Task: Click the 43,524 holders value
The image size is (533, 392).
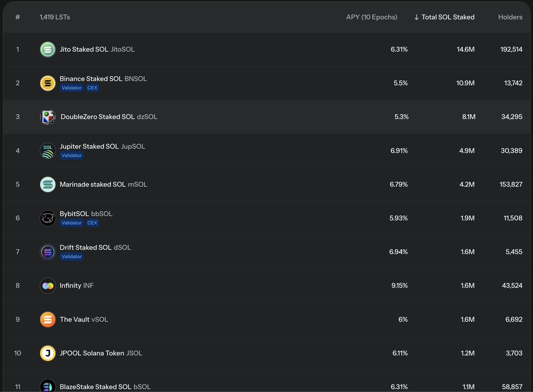Action: pyautogui.click(x=512, y=285)
